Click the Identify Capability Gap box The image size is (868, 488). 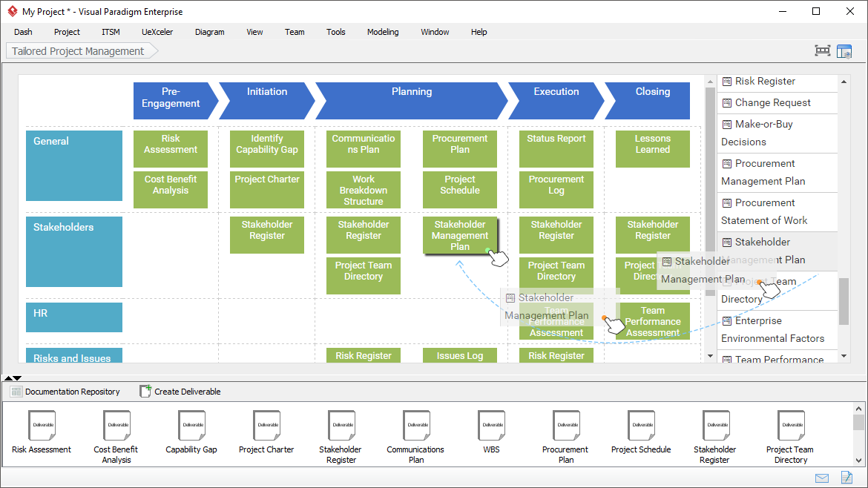click(x=267, y=149)
